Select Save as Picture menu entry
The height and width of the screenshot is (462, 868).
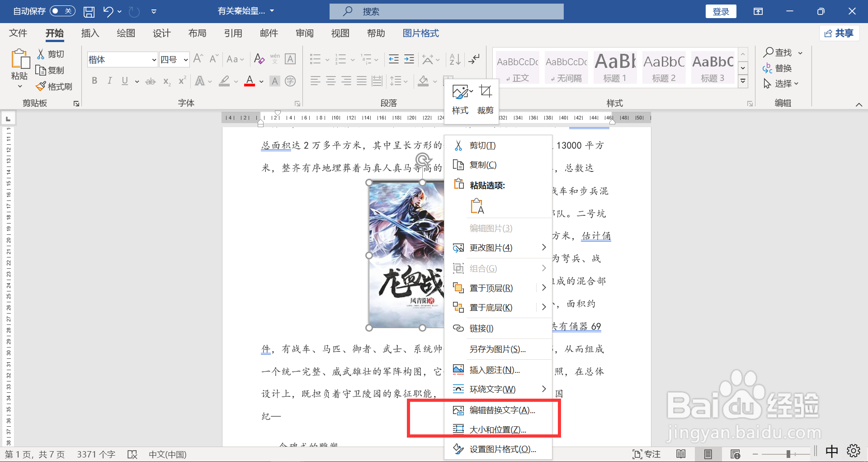click(x=498, y=349)
